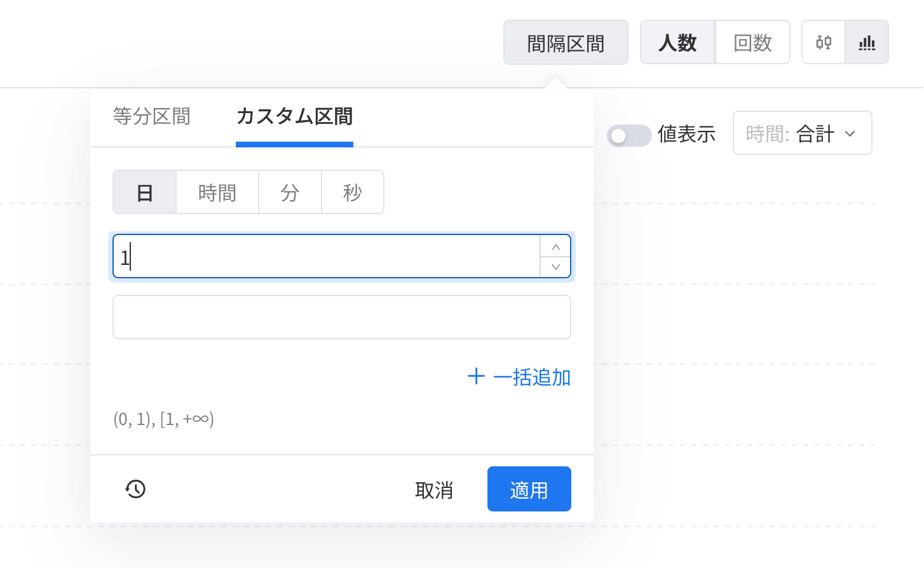Toggle the 値表示 switch
The width and height of the screenshot is (924, 568).
(628, 135)
